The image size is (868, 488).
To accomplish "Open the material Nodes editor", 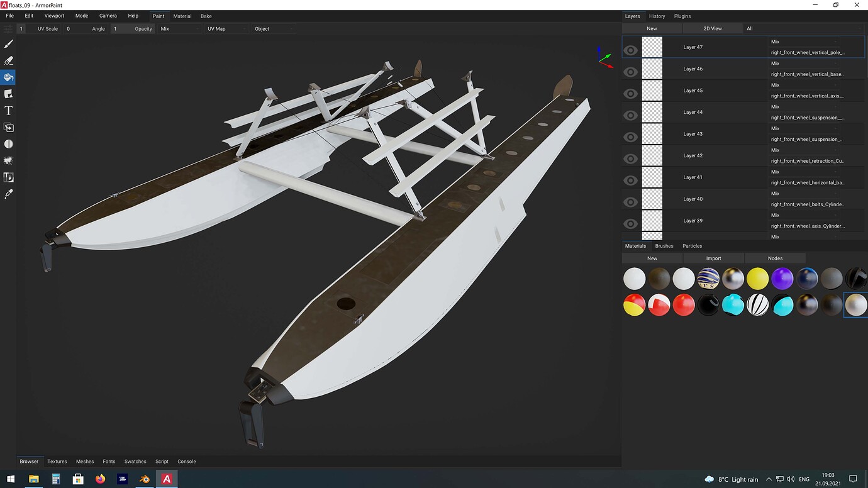I will pos(775,258).
